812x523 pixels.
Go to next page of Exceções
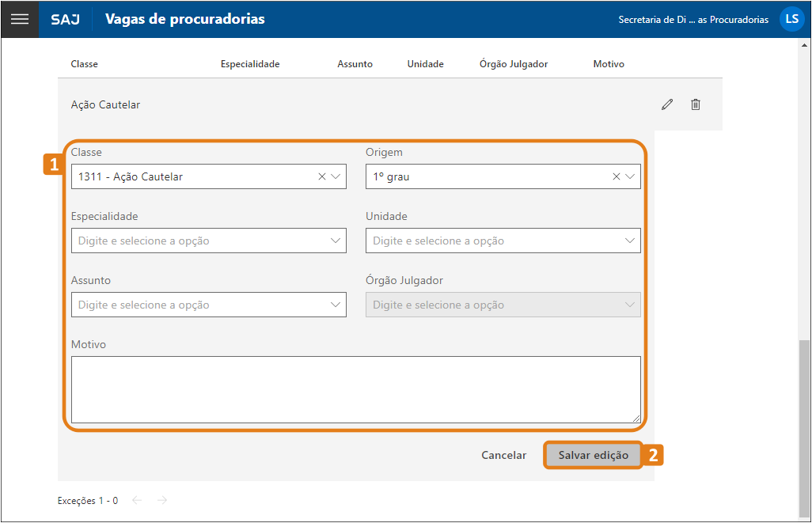click(161, 500)
